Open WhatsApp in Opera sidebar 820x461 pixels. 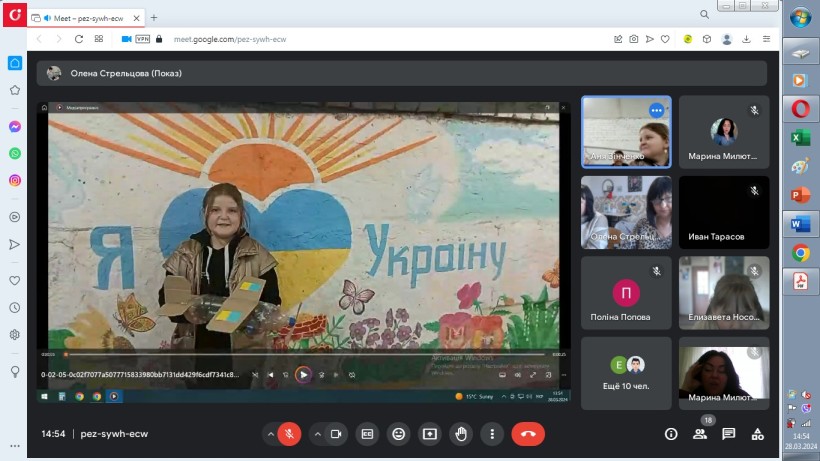[x=15, y=154]
